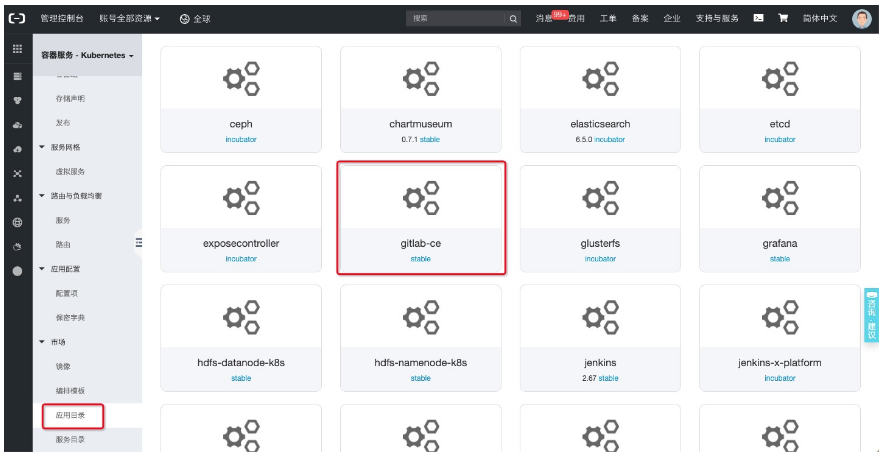Click the grafana chart gear icon

pyautogui.click(x=780, y=198)
